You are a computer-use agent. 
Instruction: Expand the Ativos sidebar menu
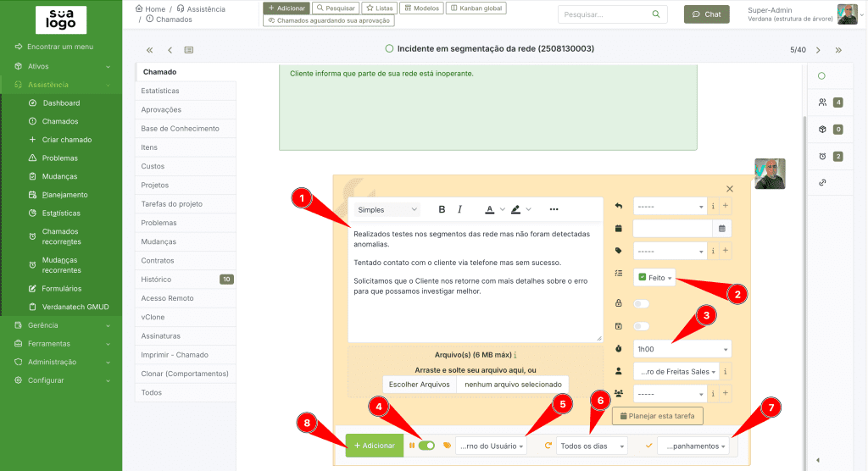(x=61, y=66)
